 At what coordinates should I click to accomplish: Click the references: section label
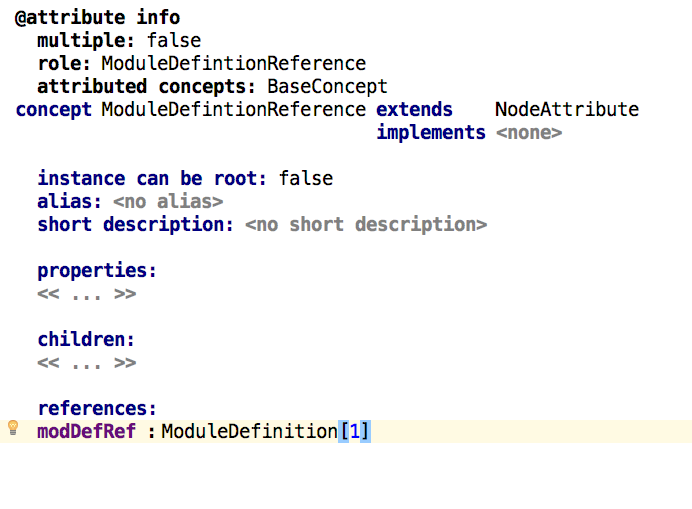pos(97,408)
